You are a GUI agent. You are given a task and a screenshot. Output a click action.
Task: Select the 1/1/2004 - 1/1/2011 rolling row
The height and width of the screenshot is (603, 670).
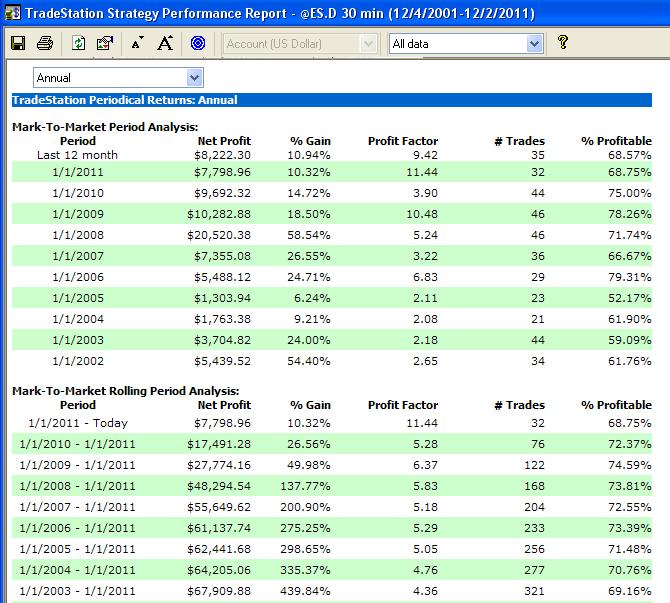point(332,570)
